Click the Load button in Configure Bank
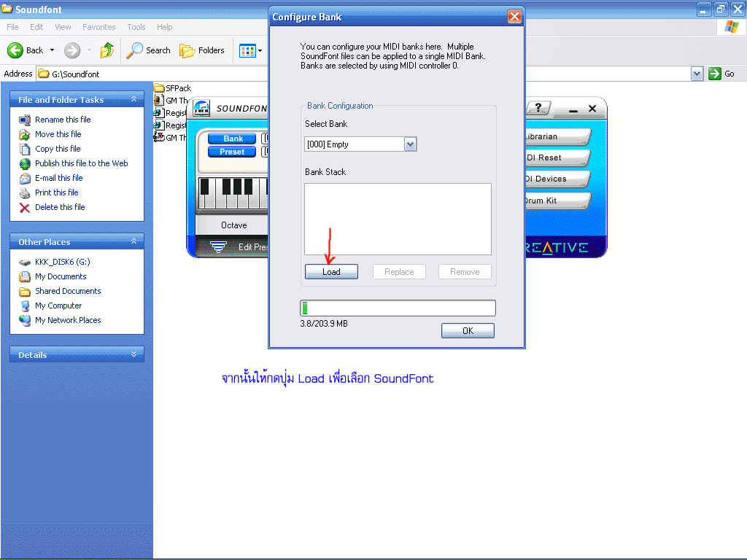Viewport: 747px width, 560px height. [x=332, y=272]
